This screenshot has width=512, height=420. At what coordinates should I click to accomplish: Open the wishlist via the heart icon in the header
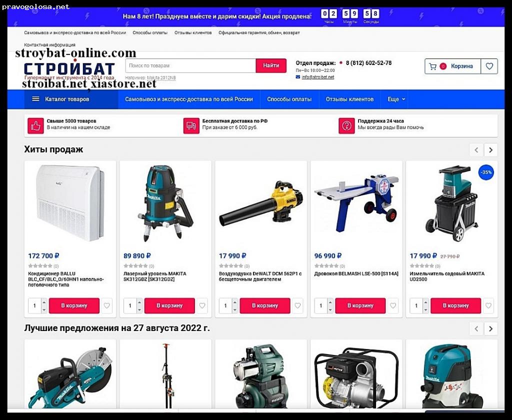click(489, 66)
